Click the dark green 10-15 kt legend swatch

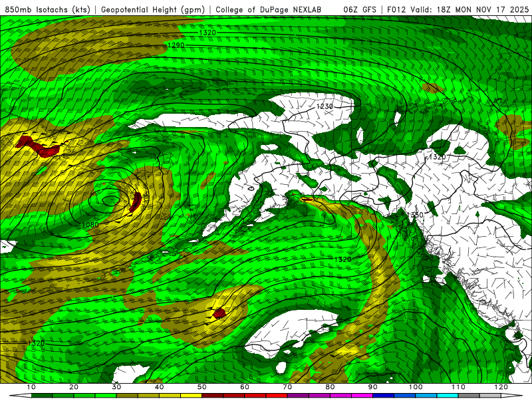pyautogui.click(x=42, y=396)
